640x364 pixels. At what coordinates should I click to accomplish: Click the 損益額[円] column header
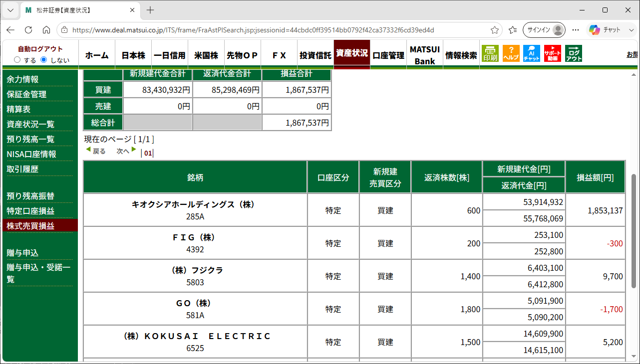click(x=595, y=177)
